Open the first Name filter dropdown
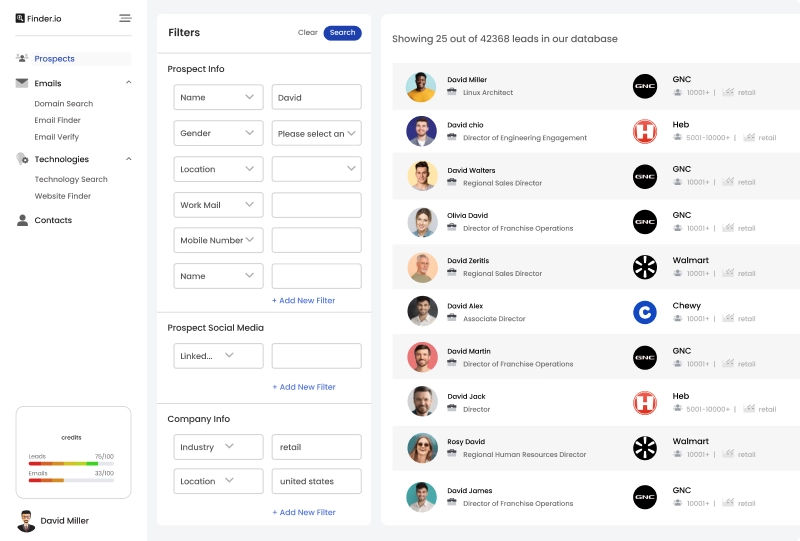Image resolution: width=800 pixels, height=541 pixels. click(218, 97)
